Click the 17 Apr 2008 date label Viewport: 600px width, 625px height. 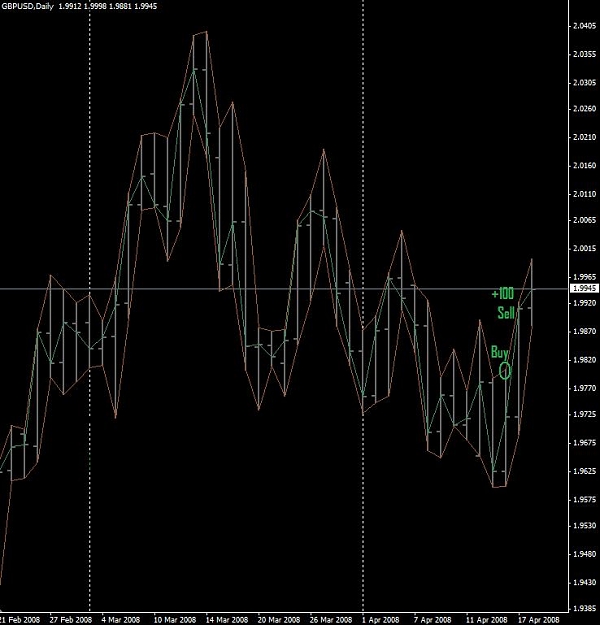539,620
